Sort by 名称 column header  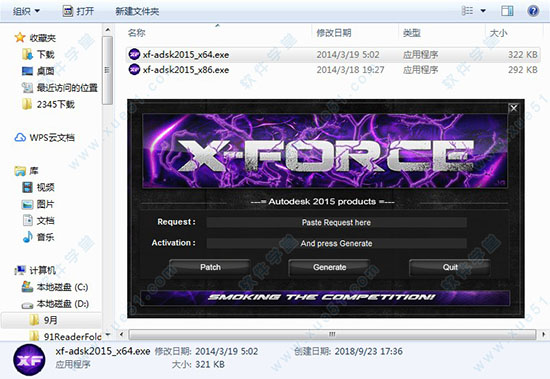coord(136,33)
